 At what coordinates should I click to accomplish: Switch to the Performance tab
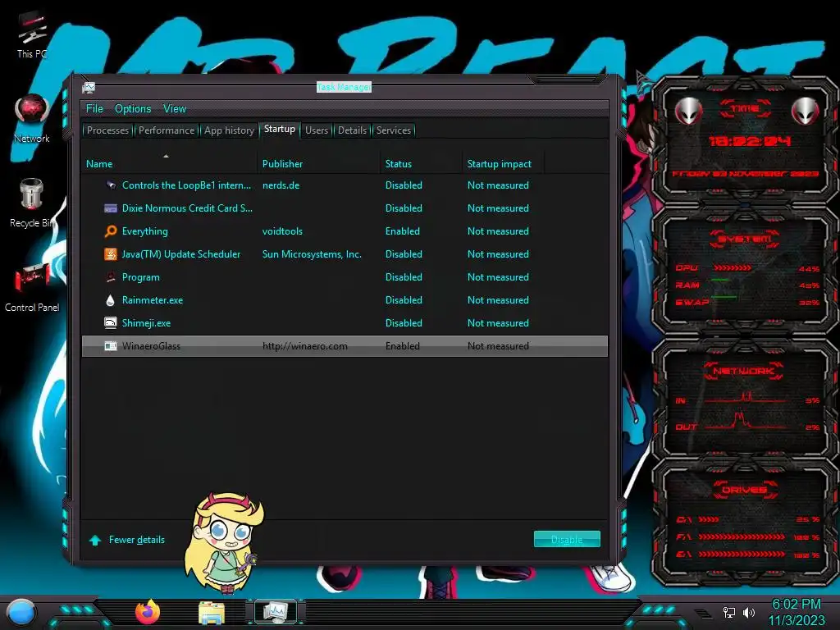(167, 130)
